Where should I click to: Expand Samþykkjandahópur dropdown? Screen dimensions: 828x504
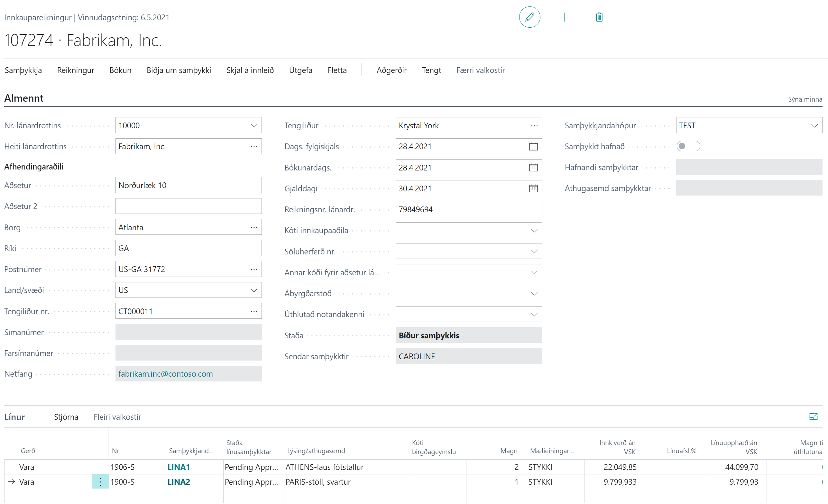click(x=814, y=126)
